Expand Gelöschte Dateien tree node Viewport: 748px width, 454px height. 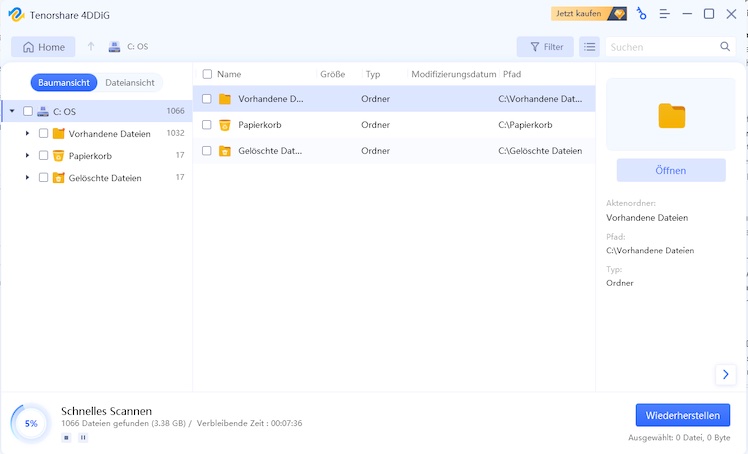(27, 177)
